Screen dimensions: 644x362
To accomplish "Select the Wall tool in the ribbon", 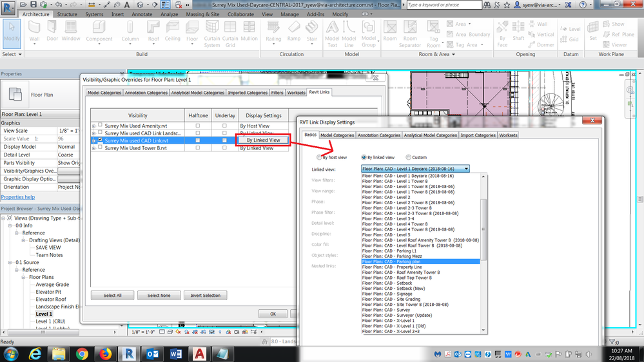I will point(35,32).
